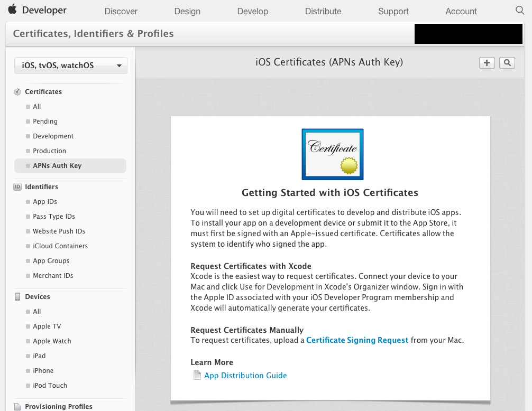The image size is (532, 411).
Task: Open the certificate search magnifier button
Action: pyautogui.click(x=507, y=62)
